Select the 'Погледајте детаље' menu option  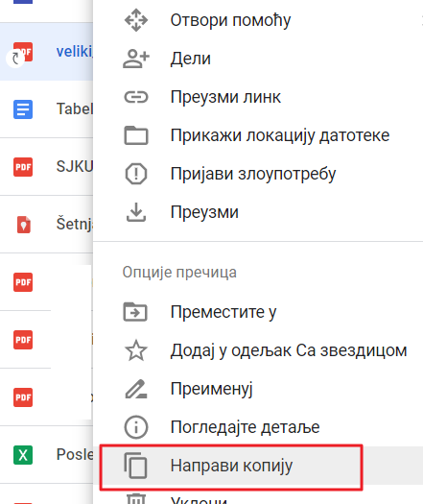point(258,427)
